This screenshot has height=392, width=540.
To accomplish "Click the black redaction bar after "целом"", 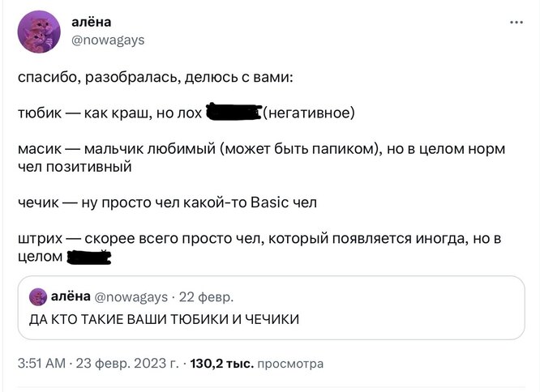I will click(x=88, y=257).
